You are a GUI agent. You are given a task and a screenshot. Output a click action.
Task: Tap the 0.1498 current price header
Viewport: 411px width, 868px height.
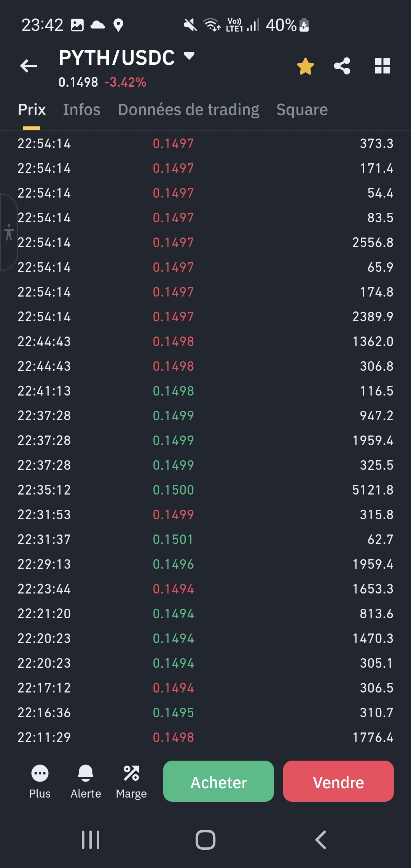[x=78, y=82]
